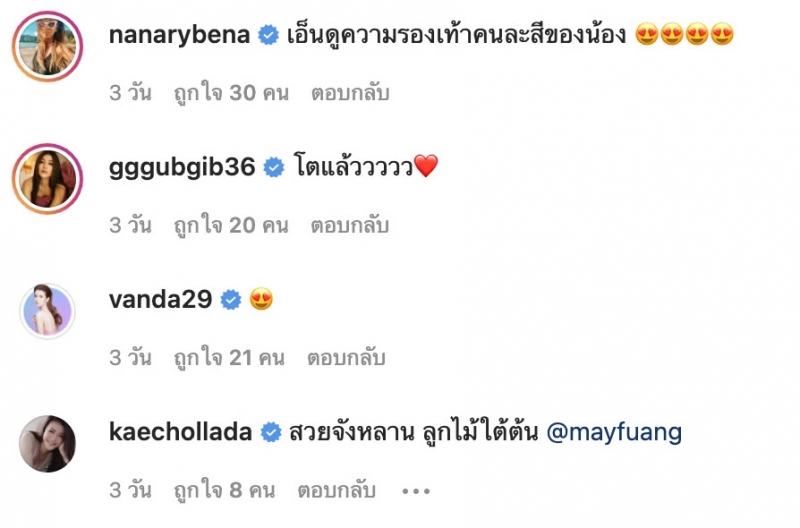Click the kaechollada username

pyautogui.click(x=181, y=432)
